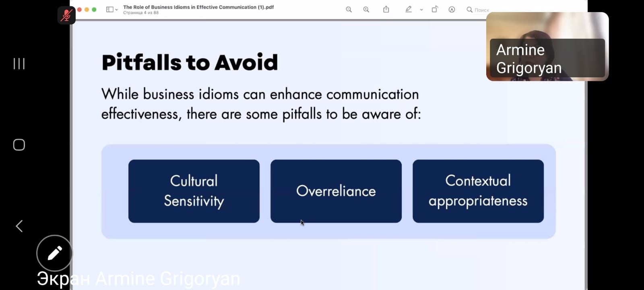Screen dimensions: 644x290
Task: Click the zoom in magnifier icon
Action: [366, 9]
